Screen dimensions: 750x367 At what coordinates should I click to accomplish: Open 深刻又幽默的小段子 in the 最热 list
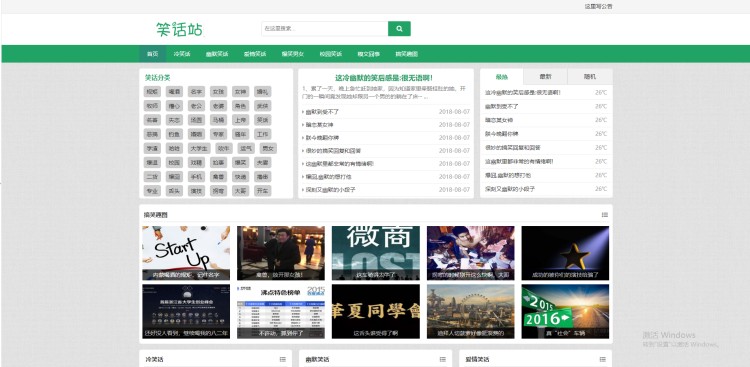point(509,189)
